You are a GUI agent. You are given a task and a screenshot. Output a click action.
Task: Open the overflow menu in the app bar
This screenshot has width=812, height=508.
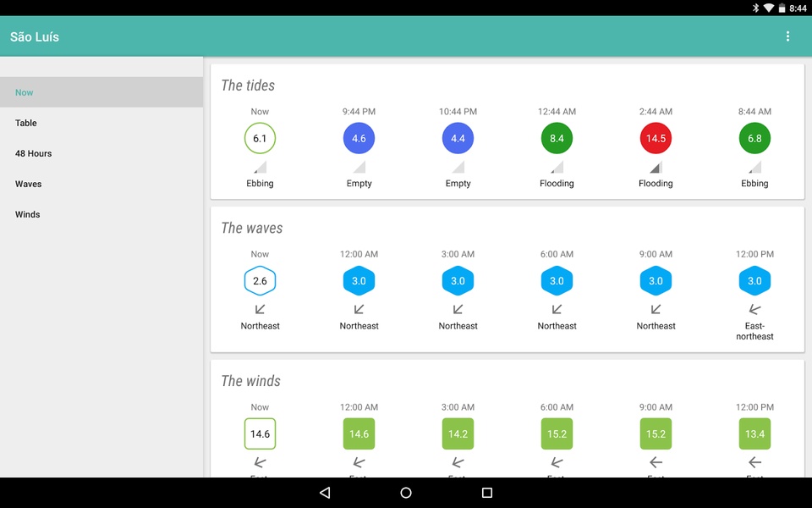click(x=787, y=36)
